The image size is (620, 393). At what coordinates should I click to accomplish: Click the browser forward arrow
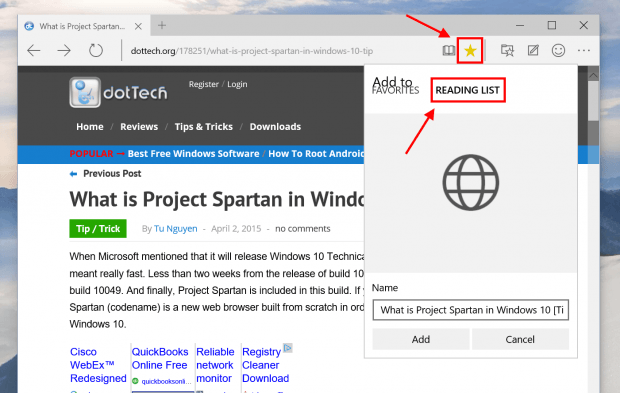point(64,51)
